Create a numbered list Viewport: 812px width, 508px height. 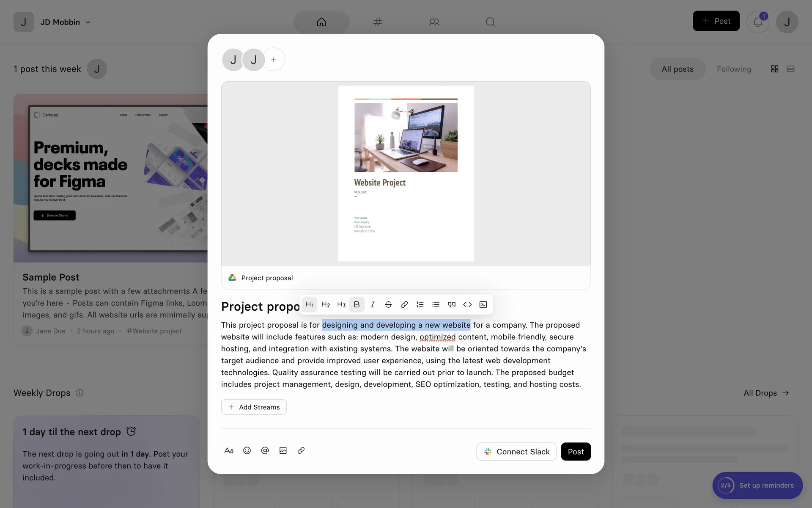tap(420, 304)
